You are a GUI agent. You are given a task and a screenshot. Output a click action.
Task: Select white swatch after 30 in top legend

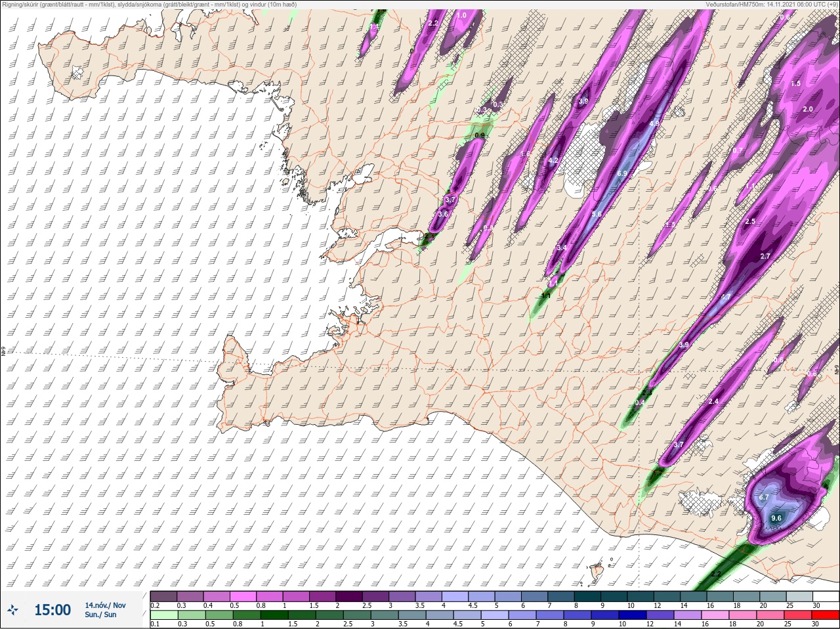coord(826,596)
